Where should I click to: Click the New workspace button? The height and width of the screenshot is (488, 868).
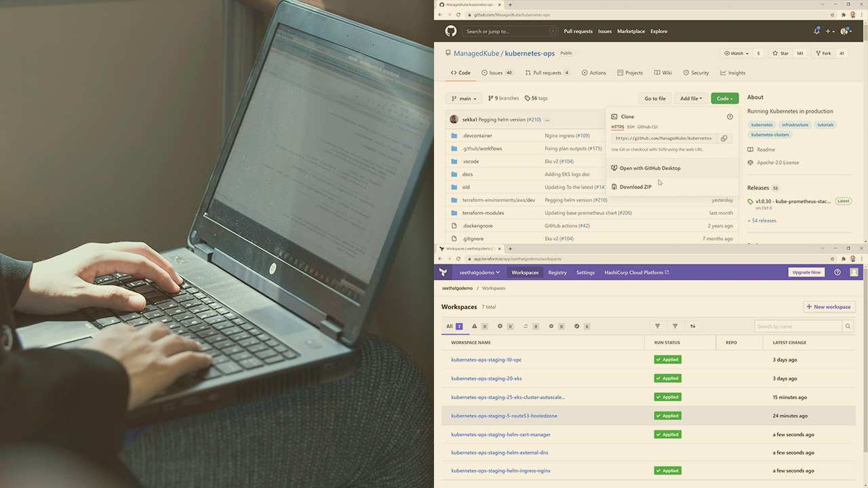point(829,306)
